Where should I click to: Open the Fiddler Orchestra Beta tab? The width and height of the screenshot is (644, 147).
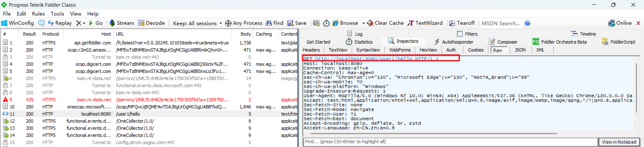click(560, 42)
